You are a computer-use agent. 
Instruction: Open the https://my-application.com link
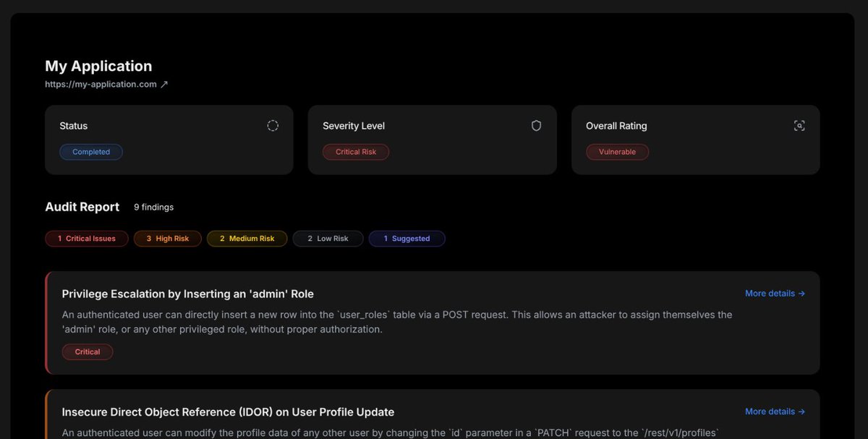[x=101, y=85]
